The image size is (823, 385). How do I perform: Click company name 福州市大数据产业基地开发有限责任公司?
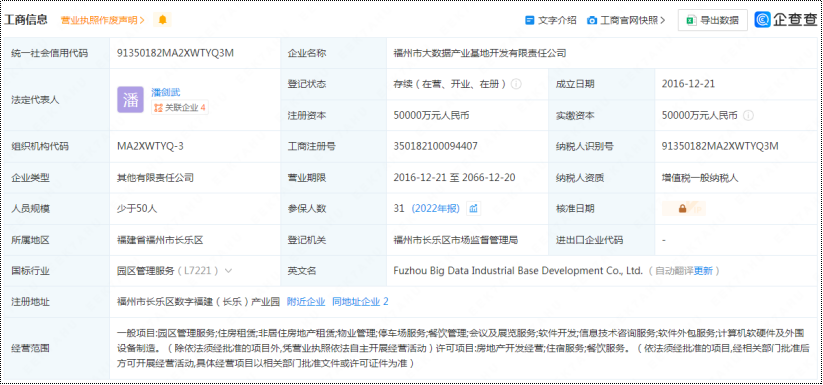480,53
